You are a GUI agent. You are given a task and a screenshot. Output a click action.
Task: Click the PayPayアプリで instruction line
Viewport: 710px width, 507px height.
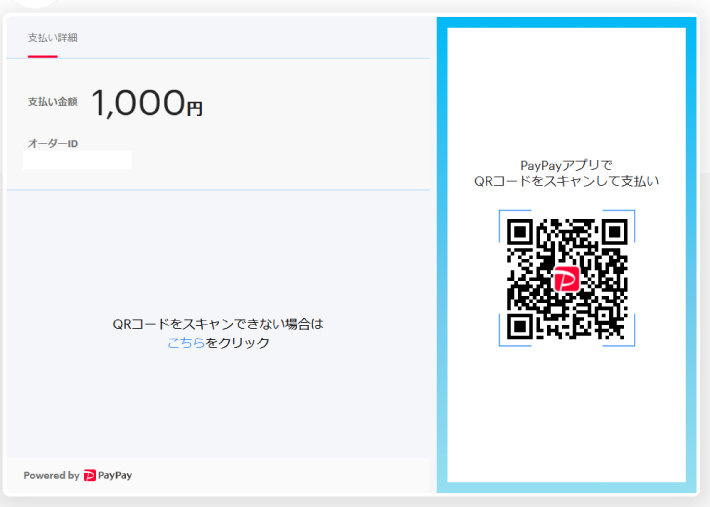point(566,165)
